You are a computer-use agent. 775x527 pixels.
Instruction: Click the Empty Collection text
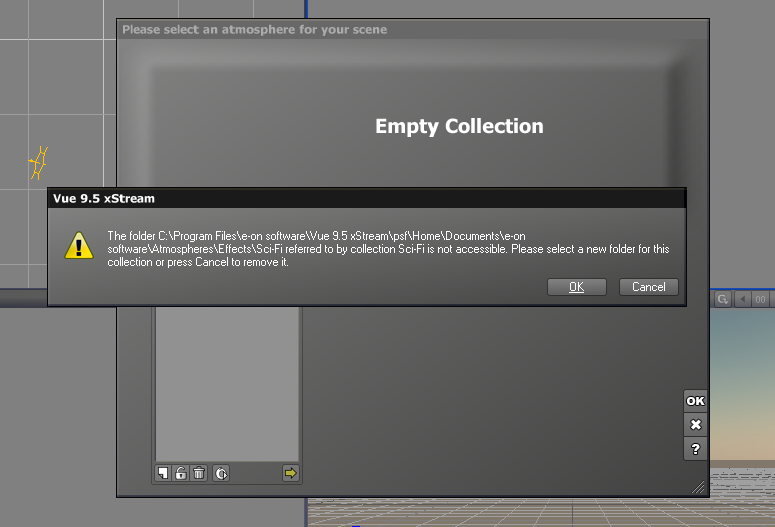(459, 126)
